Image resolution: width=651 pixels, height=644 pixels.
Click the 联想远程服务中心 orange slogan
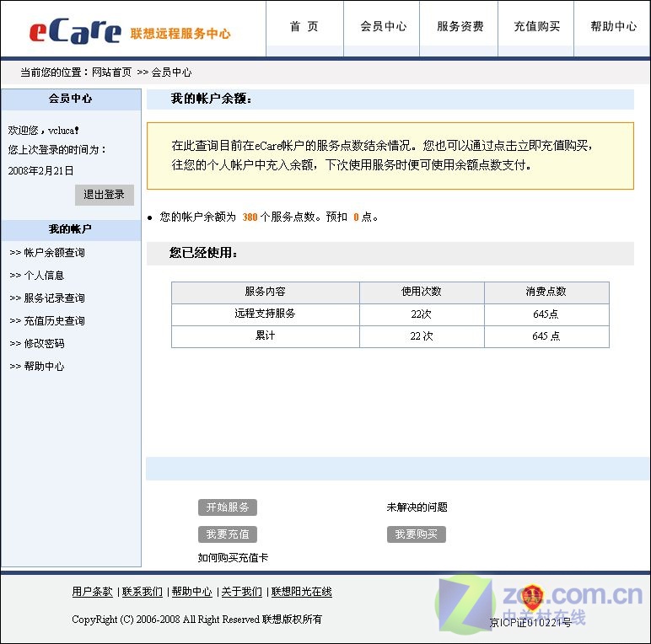(180, 34)
